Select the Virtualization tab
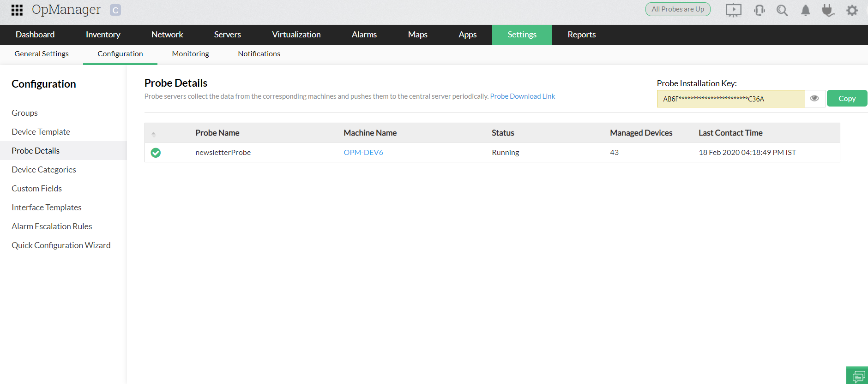The image size is (868, 386). (296, 35)
